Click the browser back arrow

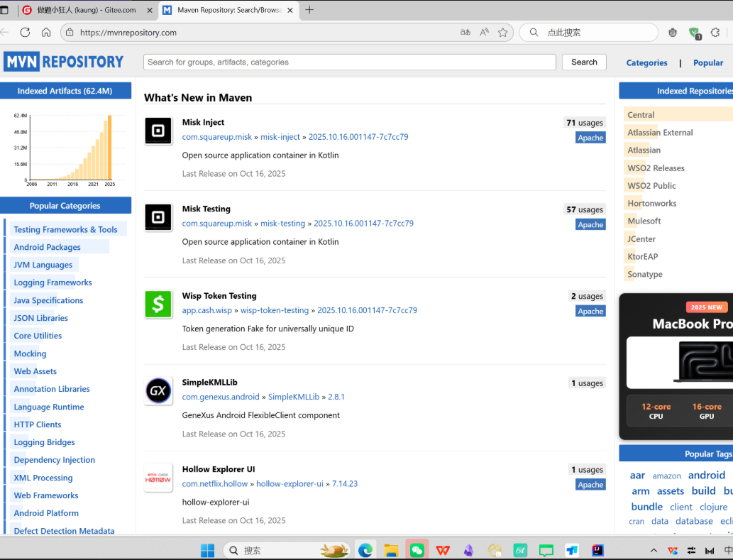point(5,32)
